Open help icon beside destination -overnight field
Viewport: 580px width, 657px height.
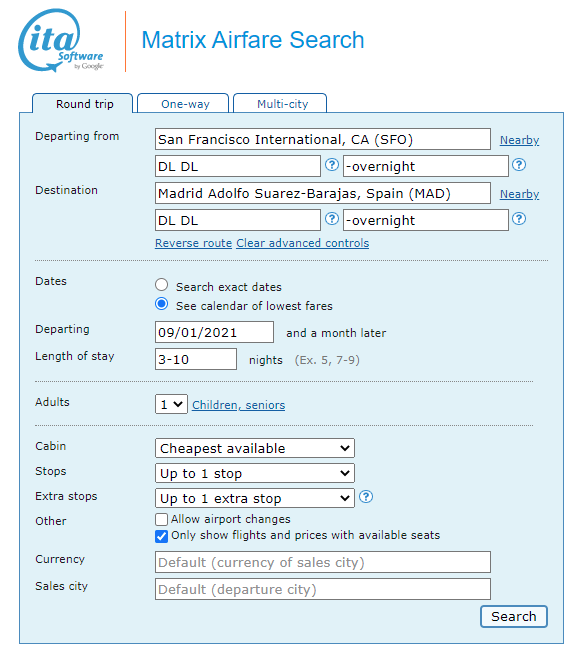click(519, 219)
